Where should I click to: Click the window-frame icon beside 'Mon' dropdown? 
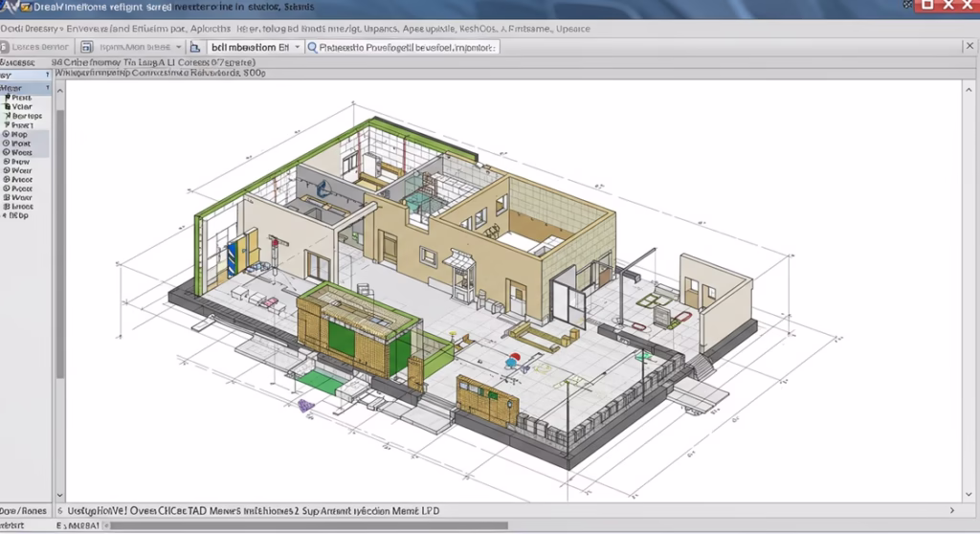point(88,47)
